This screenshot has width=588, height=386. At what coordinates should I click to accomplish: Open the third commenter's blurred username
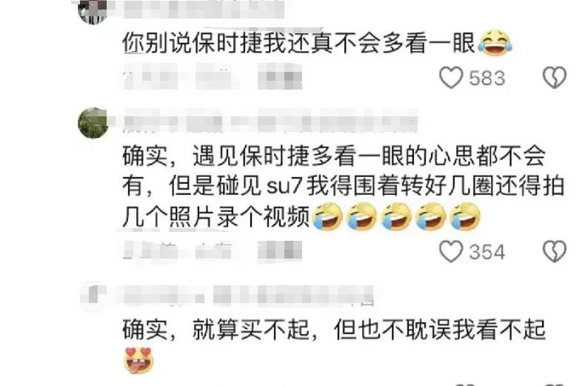(x=247, y=296)
